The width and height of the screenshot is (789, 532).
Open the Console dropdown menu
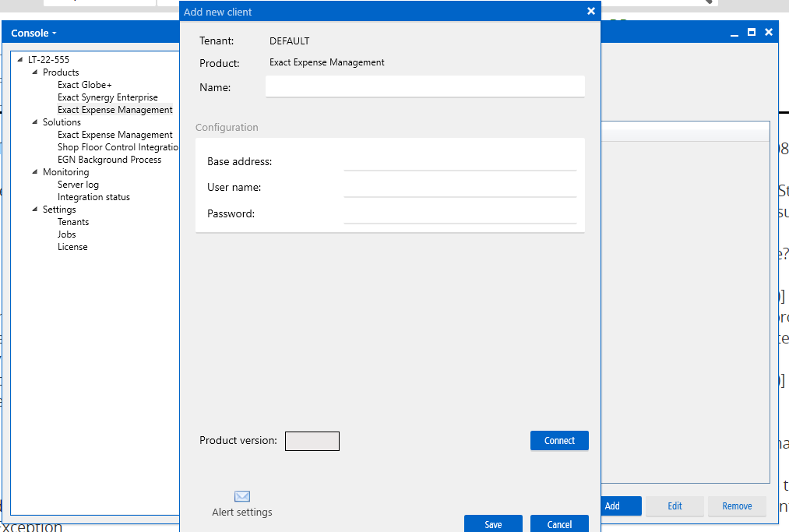click(x=34, y=33)
